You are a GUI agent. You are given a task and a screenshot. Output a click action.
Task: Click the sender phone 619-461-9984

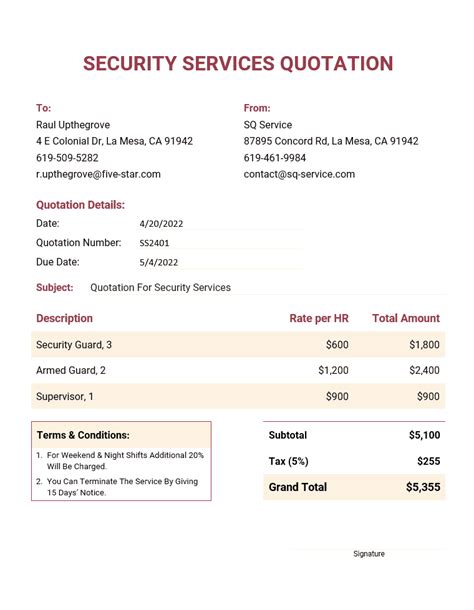[275, 158]
